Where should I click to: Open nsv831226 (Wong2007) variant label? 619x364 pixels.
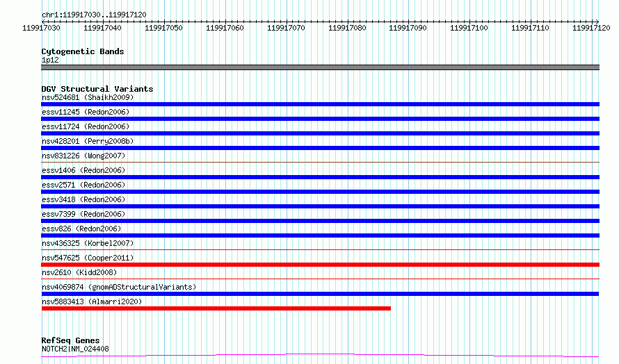click(x=83, y=156)
